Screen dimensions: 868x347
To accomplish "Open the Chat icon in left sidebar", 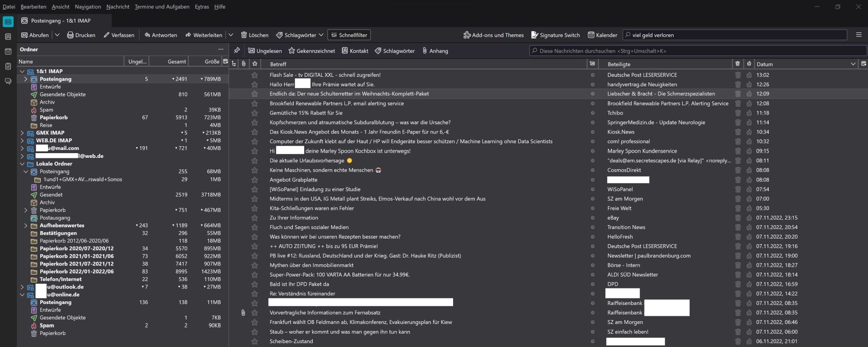I will coord(8,81).
